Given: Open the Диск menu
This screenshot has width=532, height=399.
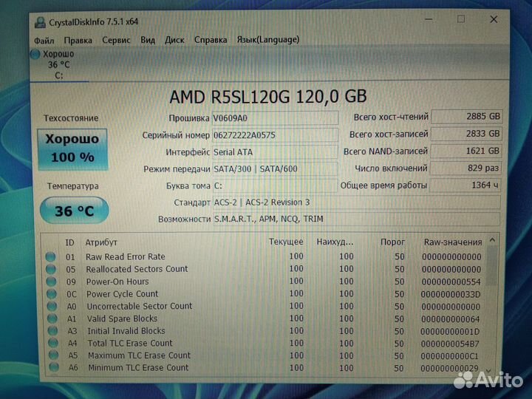Looking at the screenshot, I should click(174, 40).
